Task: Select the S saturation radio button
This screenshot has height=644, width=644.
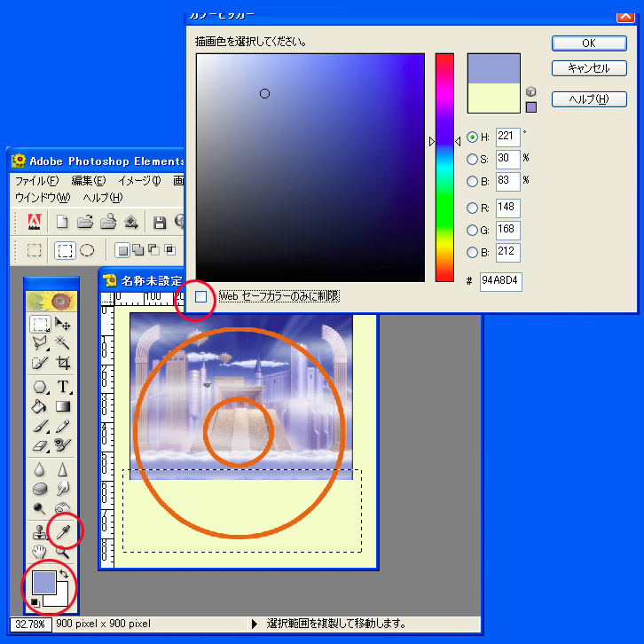Action: point(472,159)
